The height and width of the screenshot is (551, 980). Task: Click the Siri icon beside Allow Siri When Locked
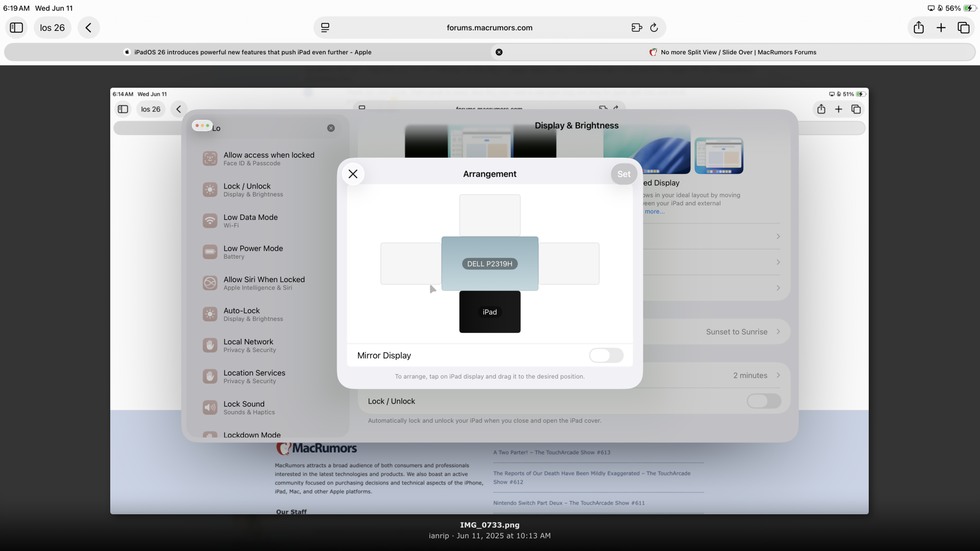(210, 283)
